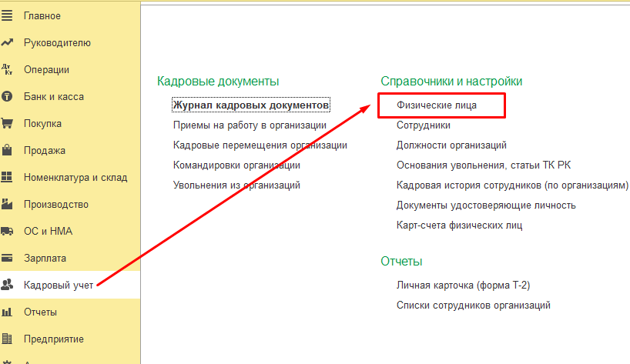630x364 pixels.
Task: Open Личная карточка (форма Т-2) report
Action: tap(463, 286)
